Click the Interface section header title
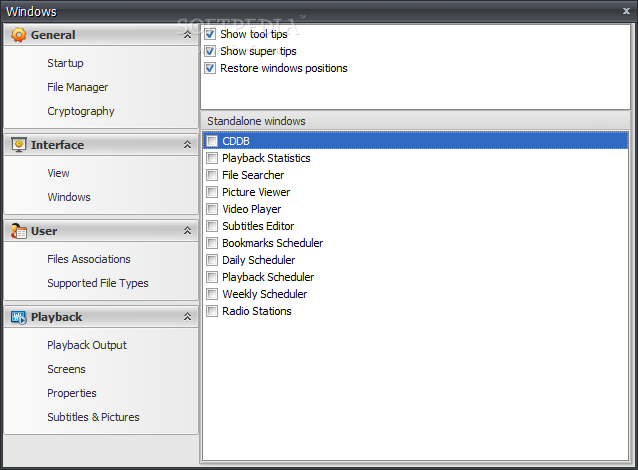 point(57,145)
